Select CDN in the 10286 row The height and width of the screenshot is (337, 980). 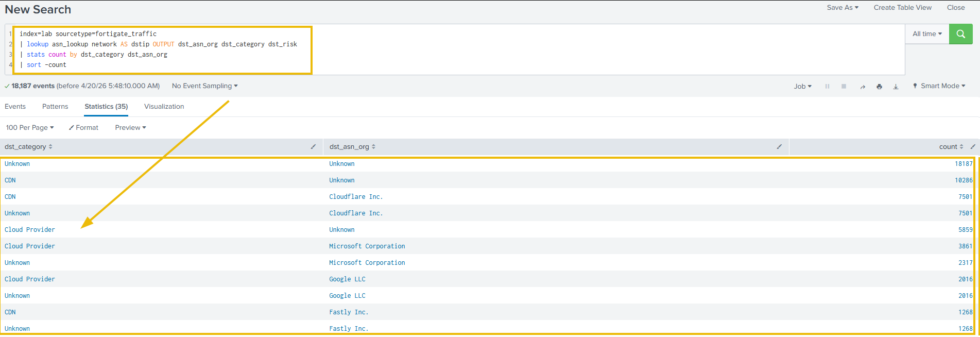tap(10, 180)
